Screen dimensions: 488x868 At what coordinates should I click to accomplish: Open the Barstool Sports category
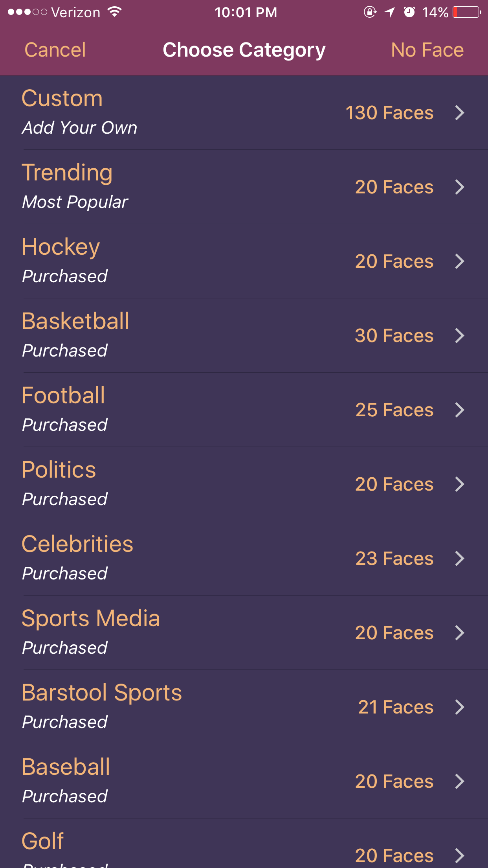[244, 707]
